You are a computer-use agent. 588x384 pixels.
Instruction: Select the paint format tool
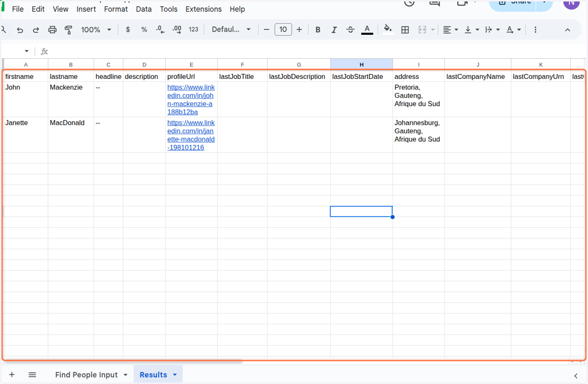(69, 30)
